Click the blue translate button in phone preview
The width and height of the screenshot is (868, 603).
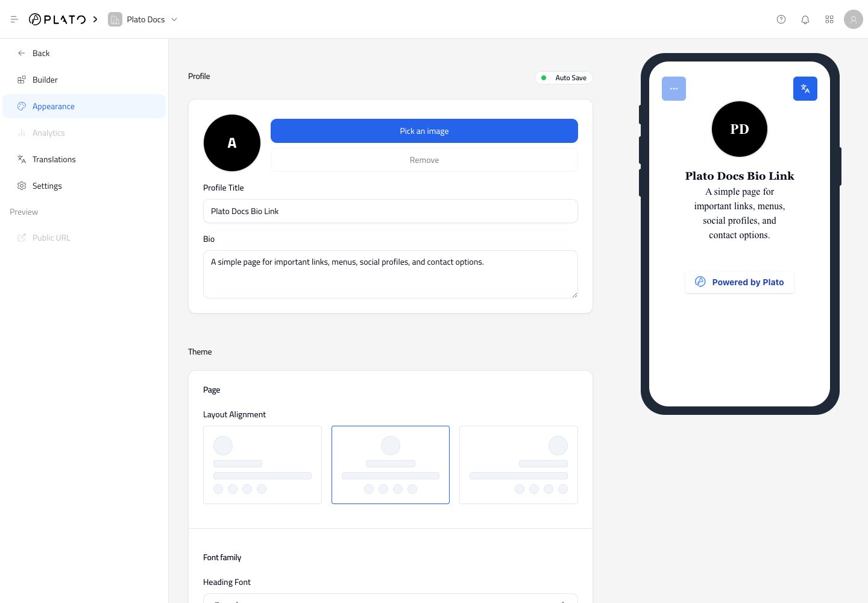(x=805, y=89)
